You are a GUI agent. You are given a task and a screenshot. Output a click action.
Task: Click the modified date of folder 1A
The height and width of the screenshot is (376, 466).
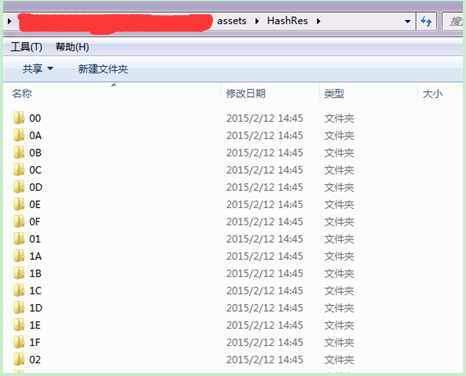click(x=265, y=256)
